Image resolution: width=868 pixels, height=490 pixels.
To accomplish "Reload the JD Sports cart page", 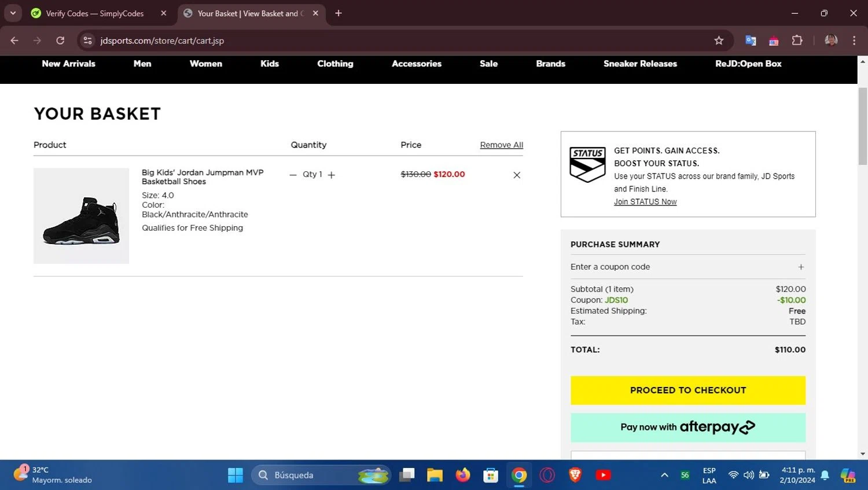I will click(60, 40).
